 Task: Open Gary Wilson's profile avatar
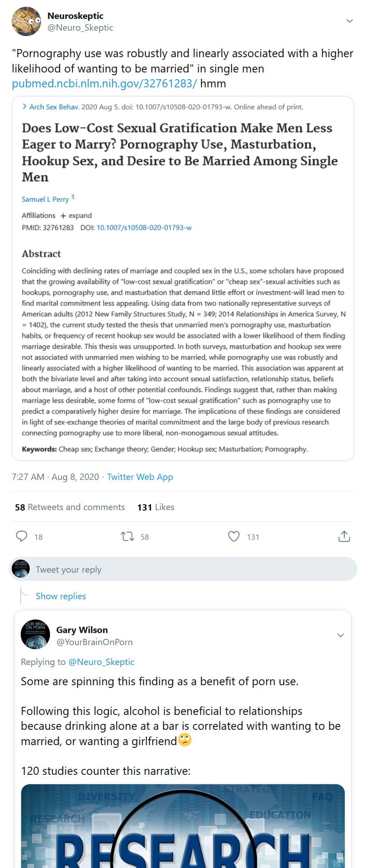point(35,634)
